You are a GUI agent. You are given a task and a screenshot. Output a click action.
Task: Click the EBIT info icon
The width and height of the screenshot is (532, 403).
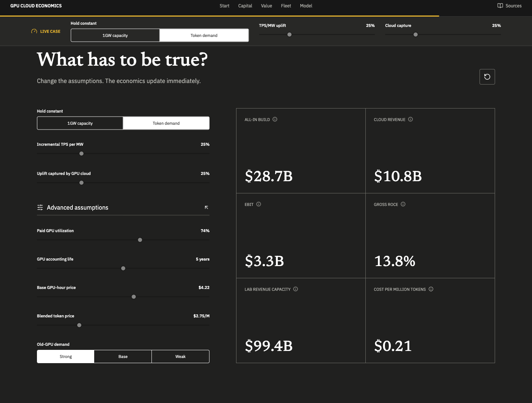tap(259, 204)
